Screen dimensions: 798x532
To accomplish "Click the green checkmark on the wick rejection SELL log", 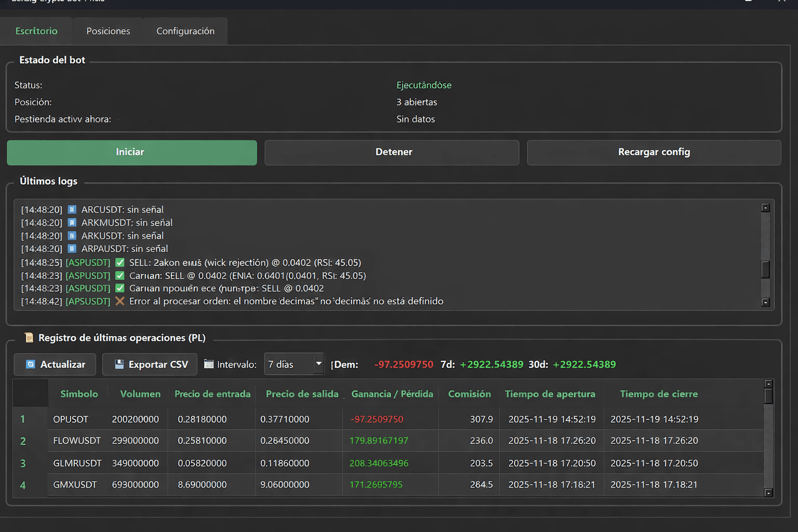I will 119,262.
